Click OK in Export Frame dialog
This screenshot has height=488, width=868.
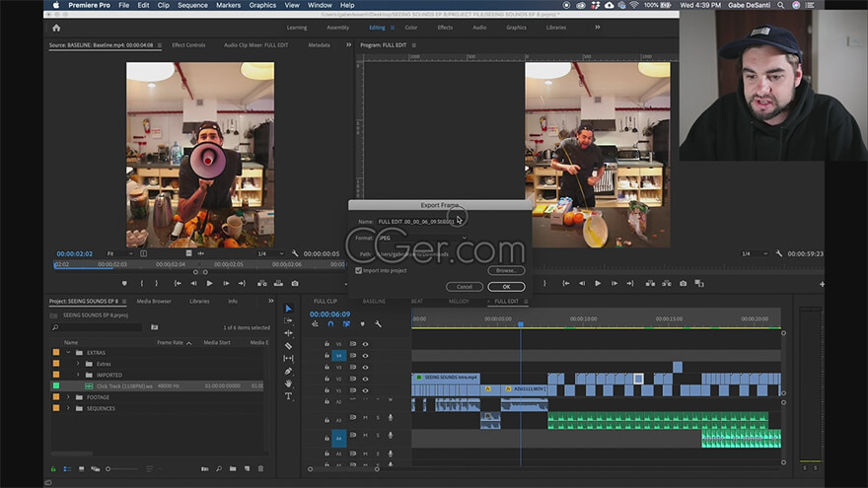pyautogui.click(x=506, y=287)
